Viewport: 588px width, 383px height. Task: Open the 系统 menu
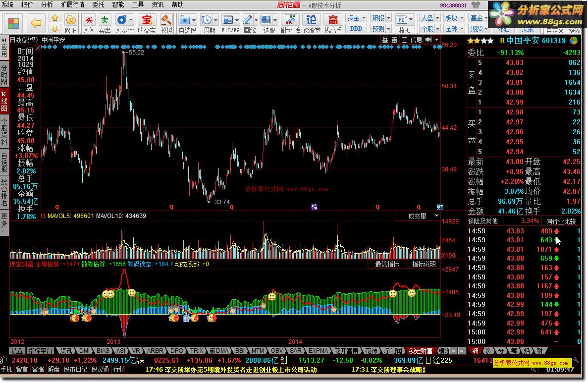click(x=7, y=4)
